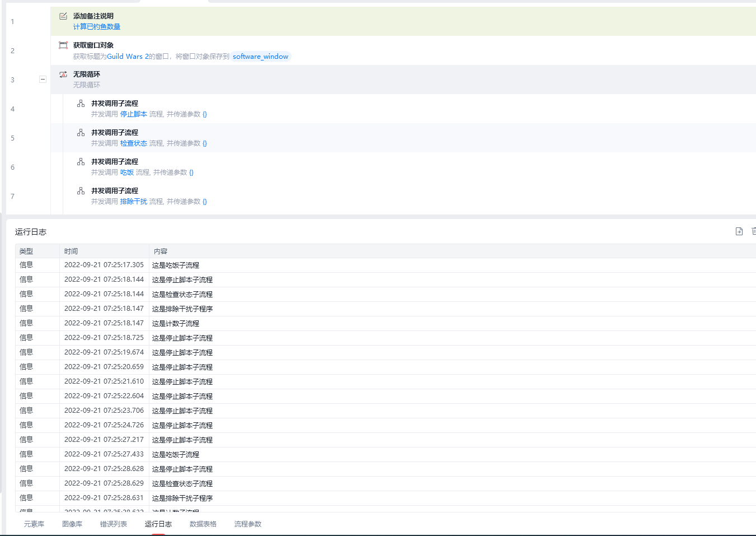Open the 吃饭 subflow link
Screen dimensions: 756x536
[x=127, y=173]
